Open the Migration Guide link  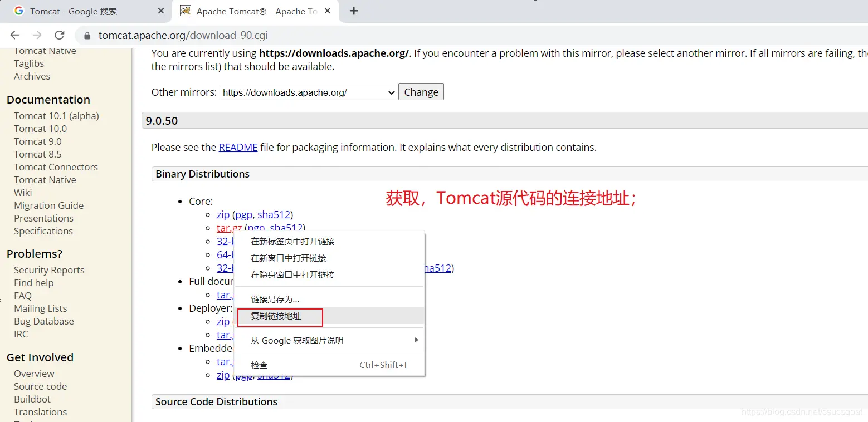[48, 205]
